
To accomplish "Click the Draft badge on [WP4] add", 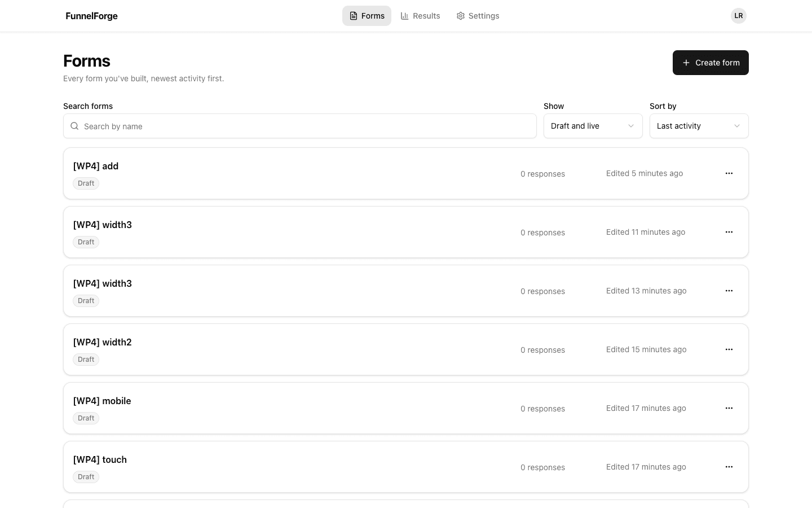I will click(86, 183).
